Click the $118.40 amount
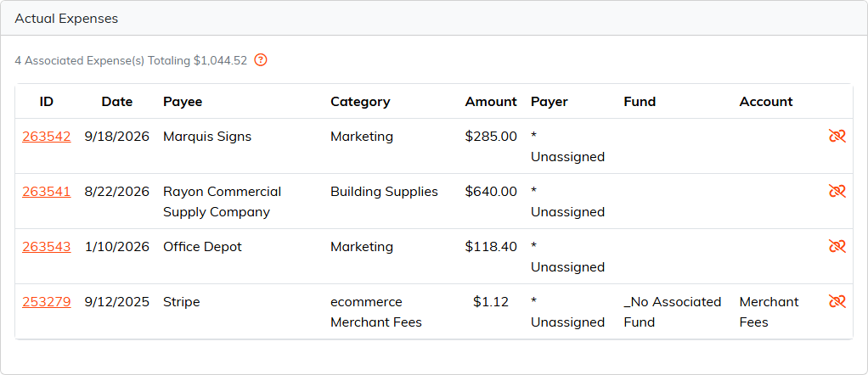 pos(491,247)
